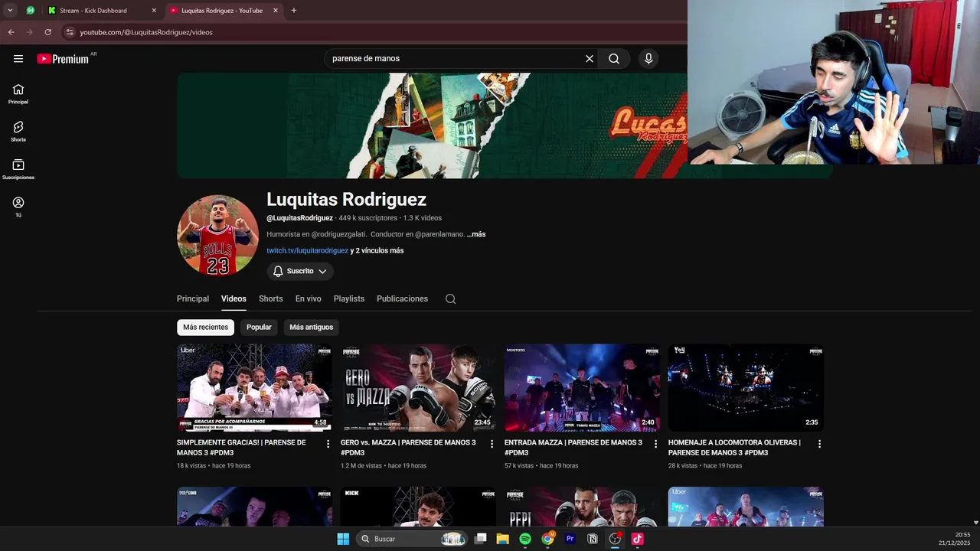Open Suscripciones in the sidebar
The height and width of the screenshot is (551, 980).
tap(18, 169)
